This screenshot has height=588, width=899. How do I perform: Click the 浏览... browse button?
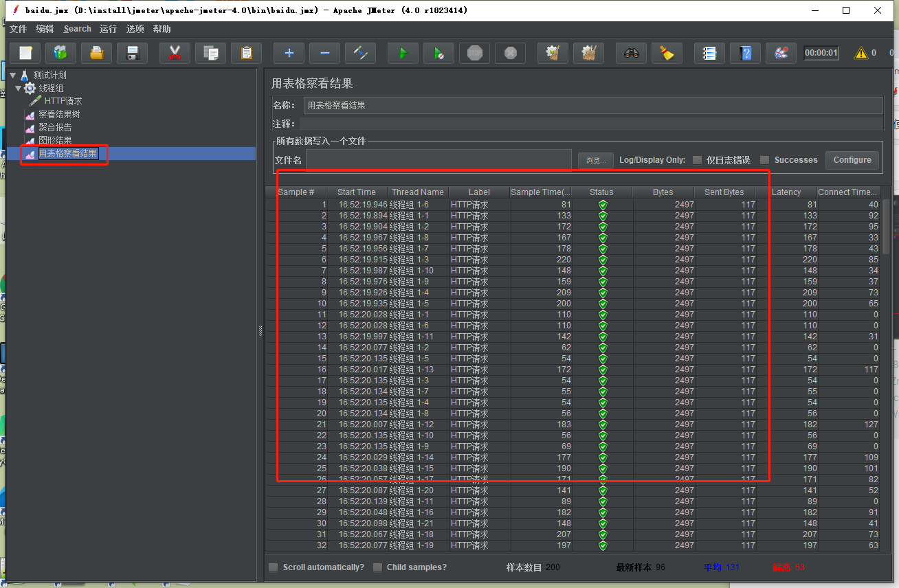click(x=595, y=160)
